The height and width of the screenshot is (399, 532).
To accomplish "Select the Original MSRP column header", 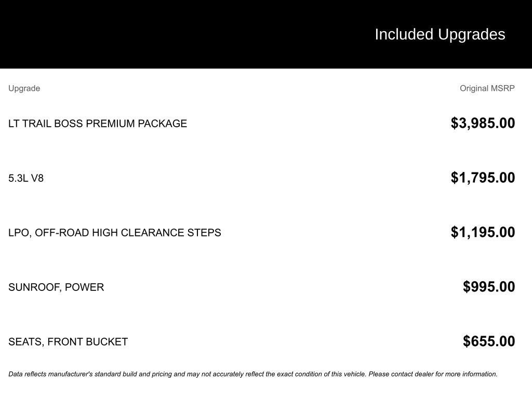I will [x=487, y=88].
